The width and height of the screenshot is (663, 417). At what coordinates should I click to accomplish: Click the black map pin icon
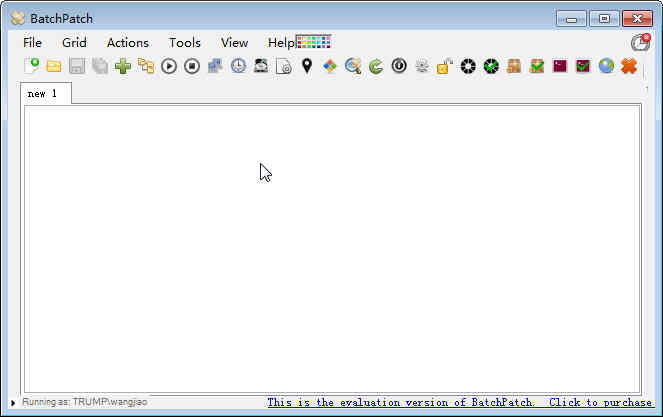click(307, 66)
